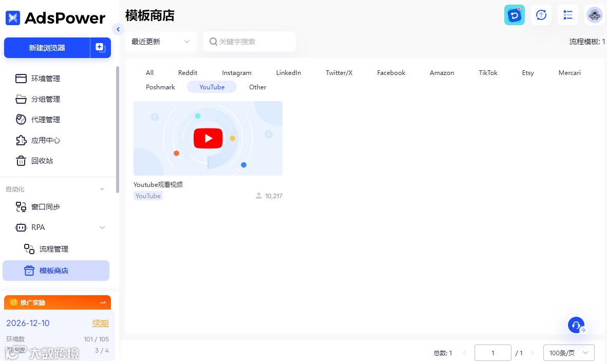607x364 pixels.
Task: Open the user avatar profile menu
Action: pos(594,15)
